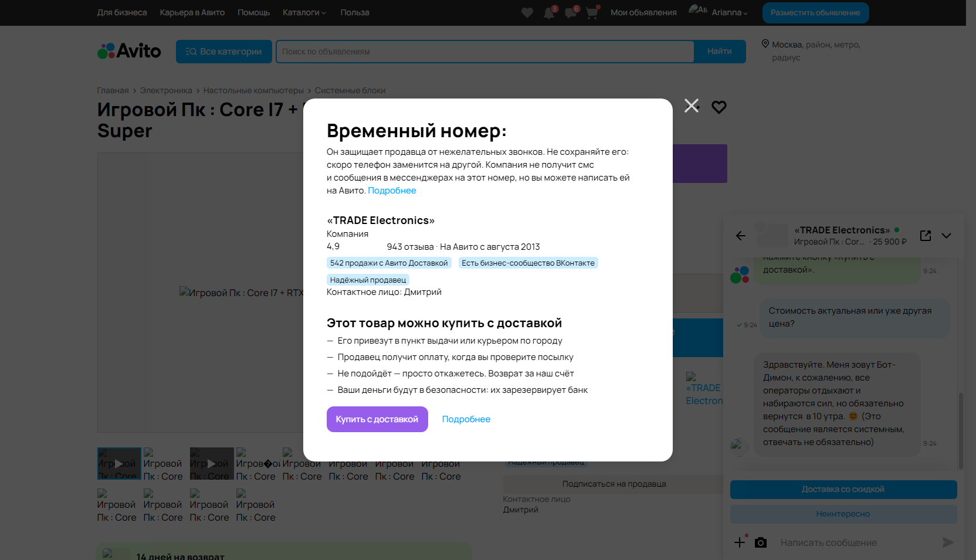Screen dimensions: 976x560
Task: Click Есть бизнес-сообщество ВКонтакте badge
Action: (x=528, y=263)
